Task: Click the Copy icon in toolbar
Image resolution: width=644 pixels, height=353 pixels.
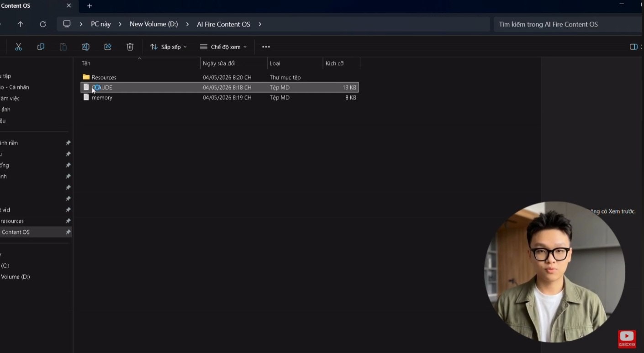Action: coord(41,47)
